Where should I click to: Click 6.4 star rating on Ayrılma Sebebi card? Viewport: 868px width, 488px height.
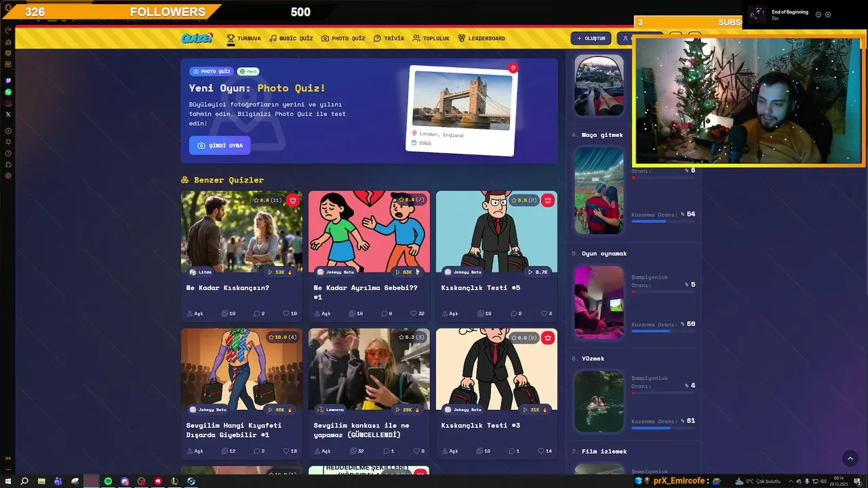pos(411,200)
